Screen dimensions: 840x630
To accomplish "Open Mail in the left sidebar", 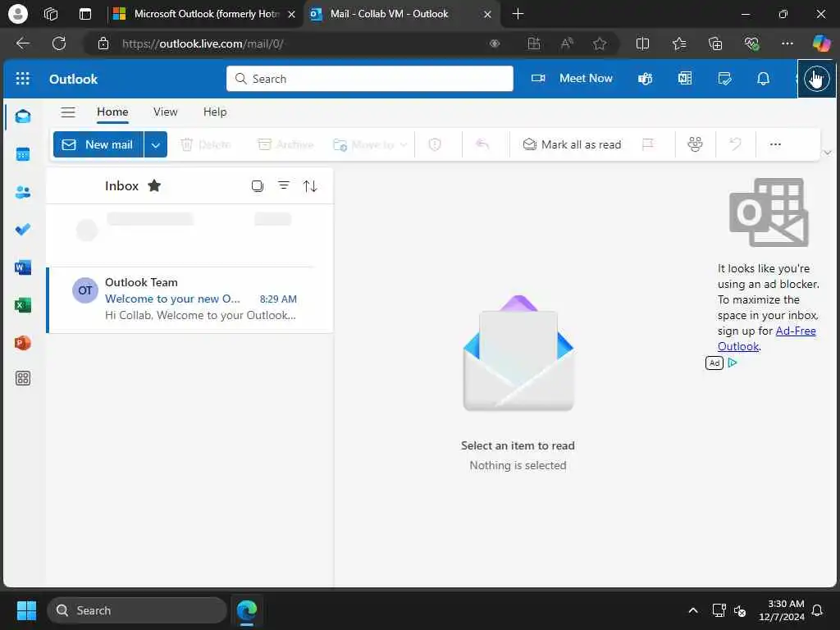I will pyautogui.click(x=23, y=116).
